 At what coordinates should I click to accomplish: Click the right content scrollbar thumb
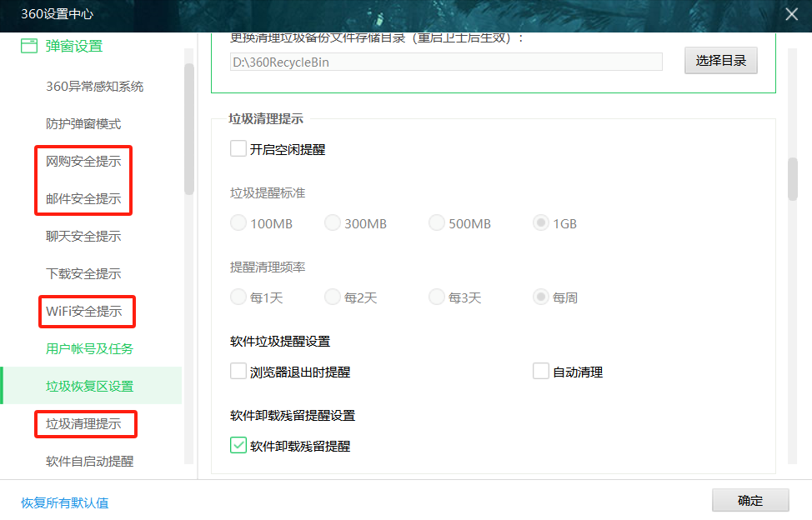(792, 178)
